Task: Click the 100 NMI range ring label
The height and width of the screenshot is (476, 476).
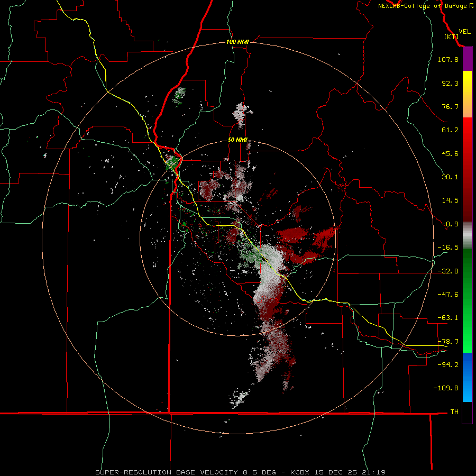Action: click(x=237, y=42)
